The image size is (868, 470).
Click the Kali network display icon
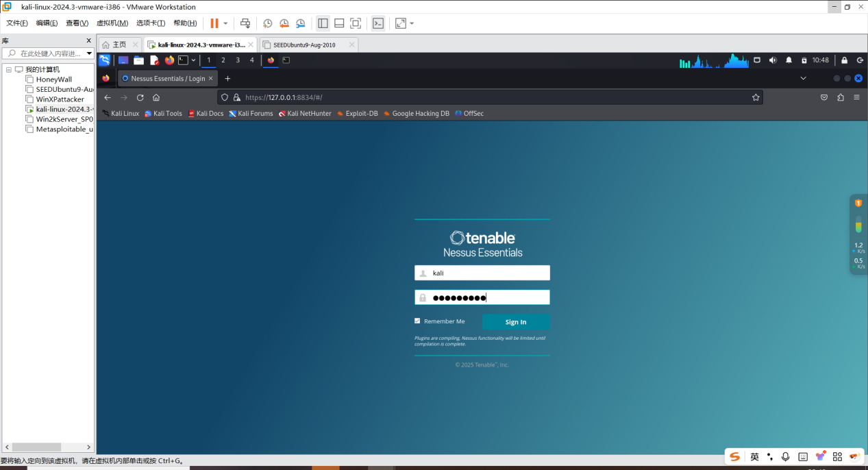tap(757, 60)
